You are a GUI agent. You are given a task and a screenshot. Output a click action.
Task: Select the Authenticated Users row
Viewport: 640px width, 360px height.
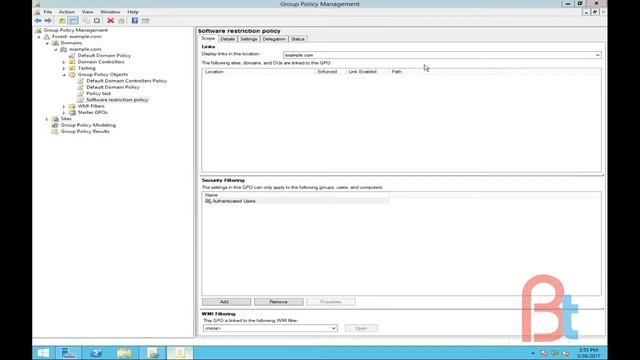[296, 201]
